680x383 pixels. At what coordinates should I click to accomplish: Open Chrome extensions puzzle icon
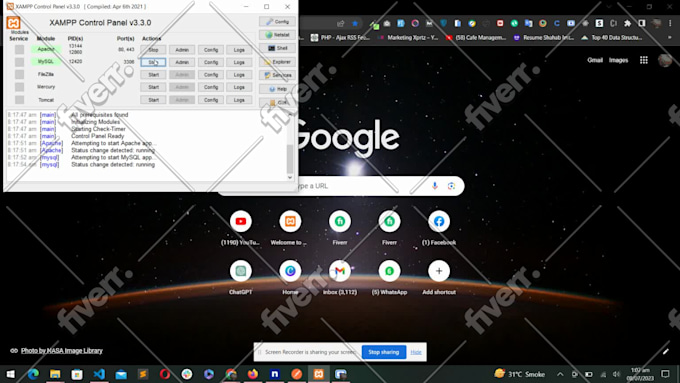(628, 23)
